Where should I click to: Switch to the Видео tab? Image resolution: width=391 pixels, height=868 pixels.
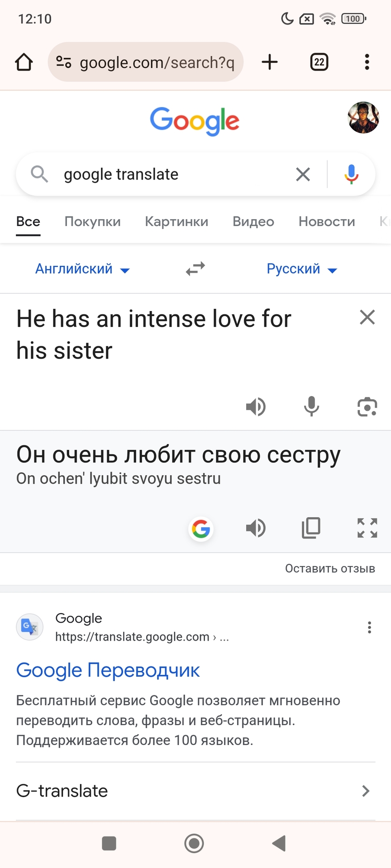click(x=253, y=222)
